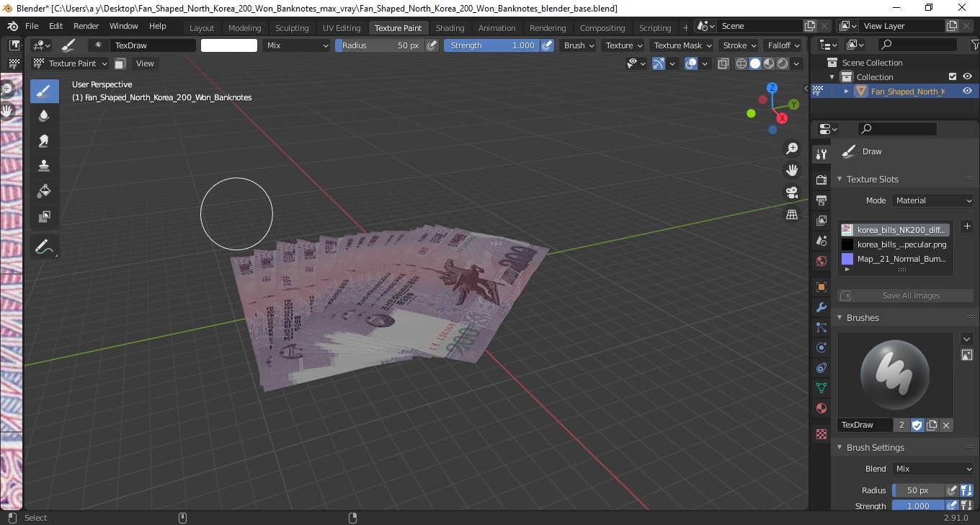The height and width of the screenshot is (525, 980).
Task: Open the Mix blend dropdown in header
Action: [x=295, y=45]
